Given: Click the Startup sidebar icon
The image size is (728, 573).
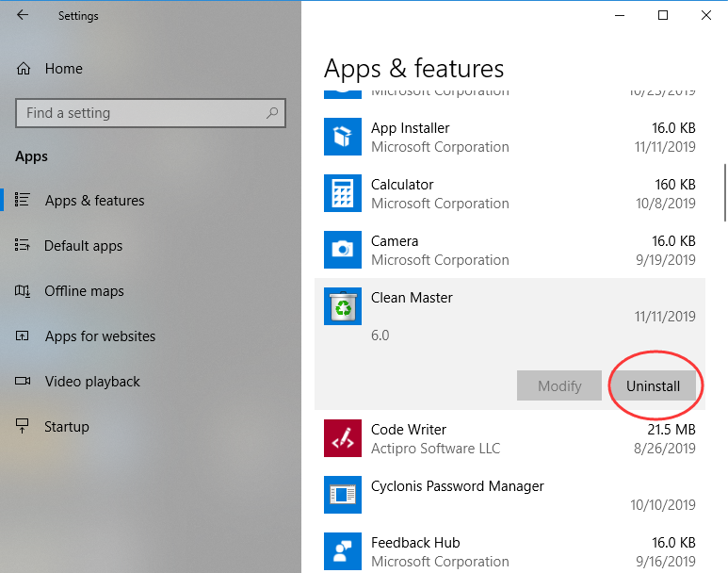Looking at the screenshot, I should click(x=23, y=426).
